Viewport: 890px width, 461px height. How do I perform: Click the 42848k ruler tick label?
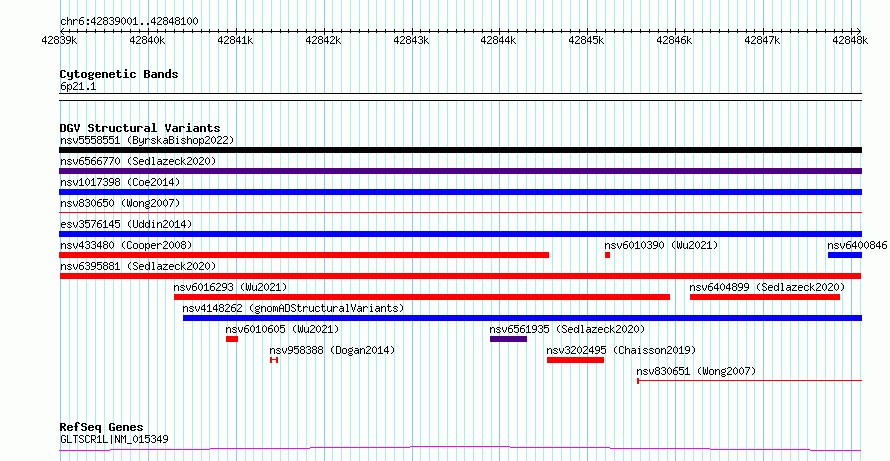tap(850, 40)
